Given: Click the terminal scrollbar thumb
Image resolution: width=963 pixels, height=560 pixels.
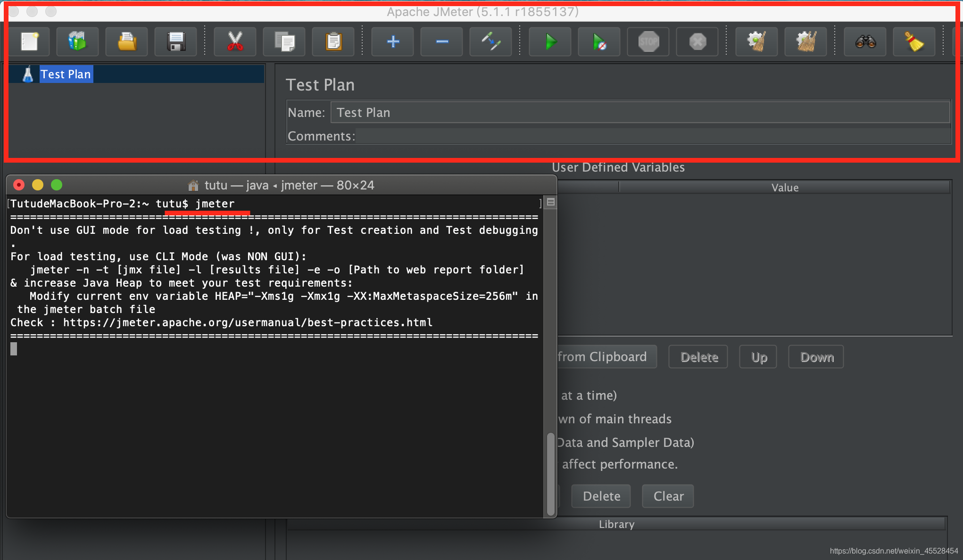Looking at the screenshot, I should [550, 474].
